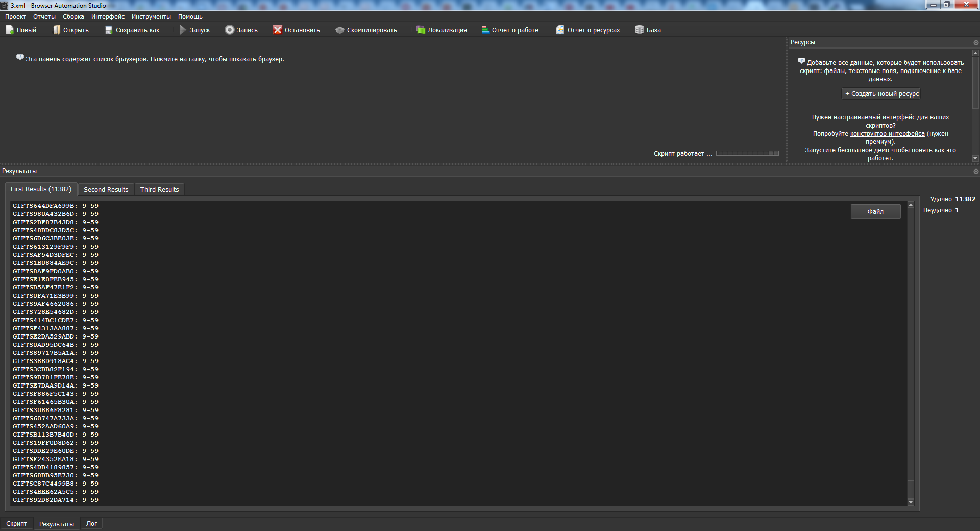This screenshot has width=980, height=531.
Task: Click the Запись record icon
Action: (230, 30)
